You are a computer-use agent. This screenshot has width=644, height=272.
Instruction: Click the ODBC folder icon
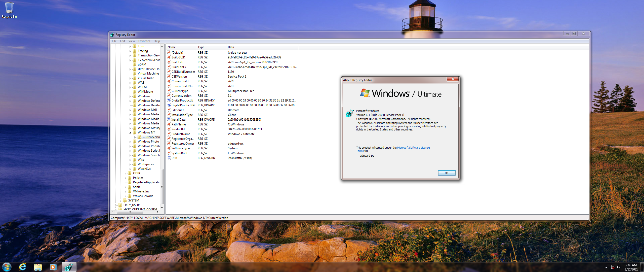click(x=130, y=173)
